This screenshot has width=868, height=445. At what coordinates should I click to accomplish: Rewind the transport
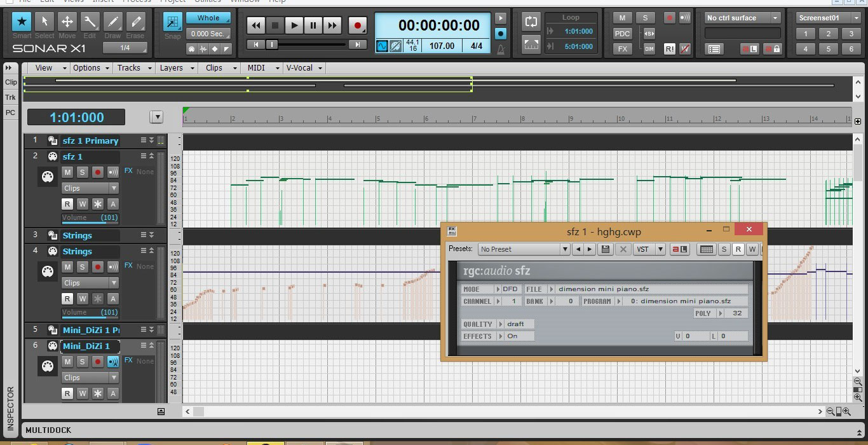click(255, 25)
